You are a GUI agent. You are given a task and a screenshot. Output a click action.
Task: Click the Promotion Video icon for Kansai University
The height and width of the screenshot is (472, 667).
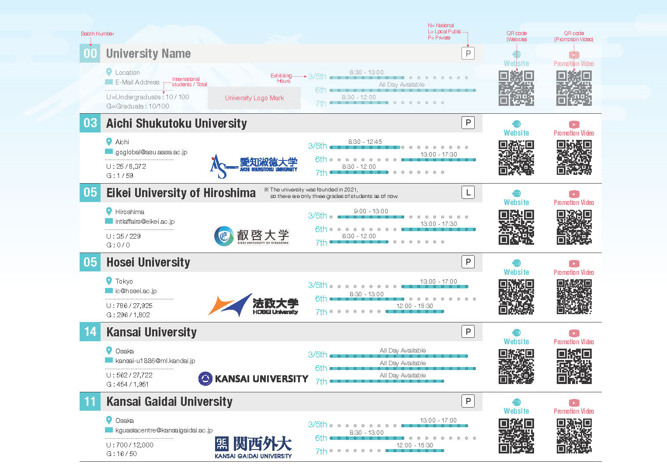(574, 333)
